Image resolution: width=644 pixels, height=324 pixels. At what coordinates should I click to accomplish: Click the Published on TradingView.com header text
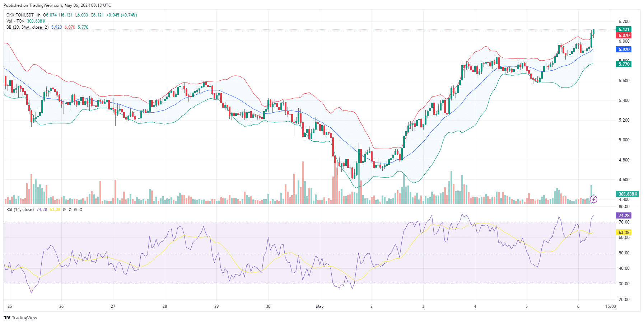(57, 5)
